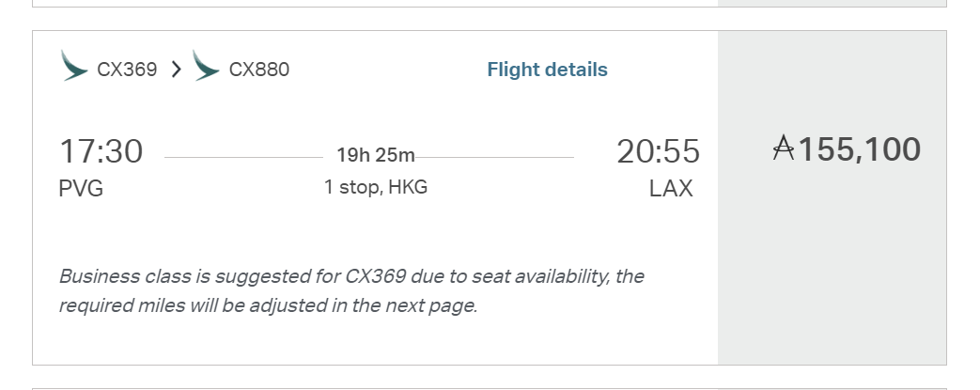Select the 155,100 miles fare
Image resolution: width=980 pixels, height=390 pixels.
point(859,149)
